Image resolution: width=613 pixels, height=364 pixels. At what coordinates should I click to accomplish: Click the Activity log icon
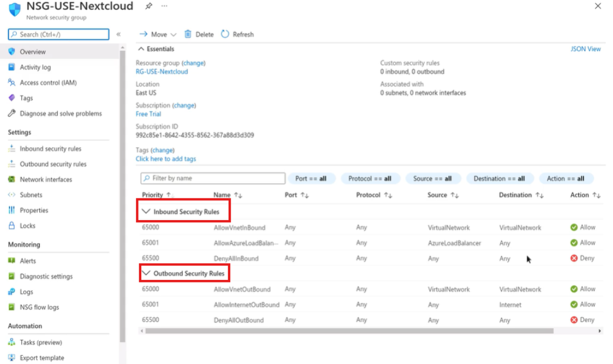(12, 67)
